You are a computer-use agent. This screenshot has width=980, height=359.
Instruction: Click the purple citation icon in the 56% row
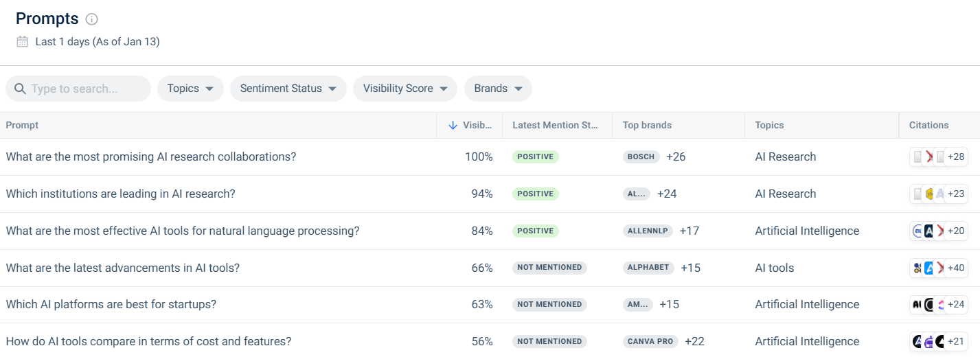928,341
